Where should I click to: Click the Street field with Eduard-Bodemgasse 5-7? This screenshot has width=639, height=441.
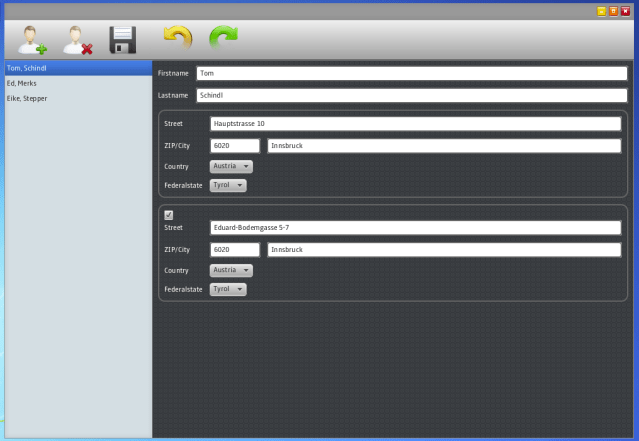tap(416, 227)
